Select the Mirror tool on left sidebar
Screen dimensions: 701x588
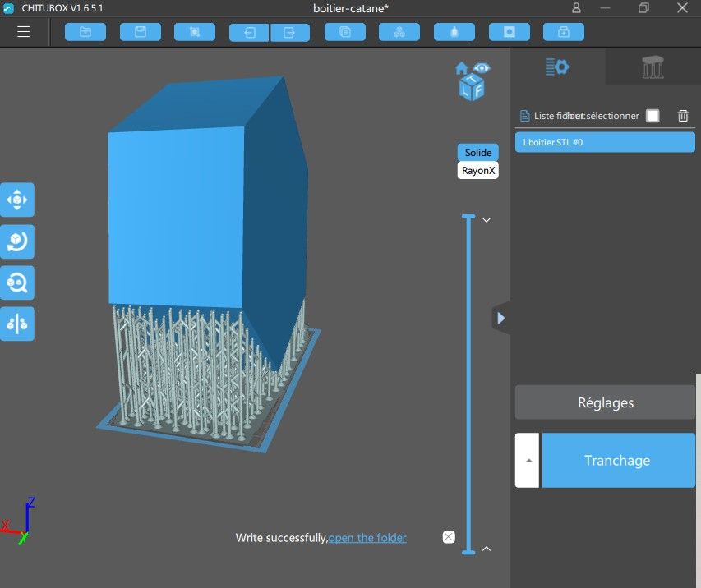[x=17, y=324]
